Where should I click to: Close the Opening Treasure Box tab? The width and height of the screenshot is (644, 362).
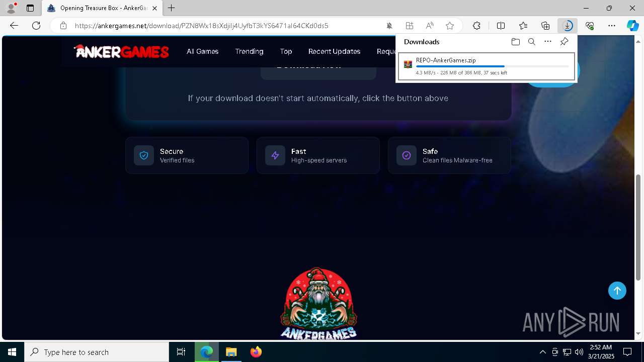(155, 8)
